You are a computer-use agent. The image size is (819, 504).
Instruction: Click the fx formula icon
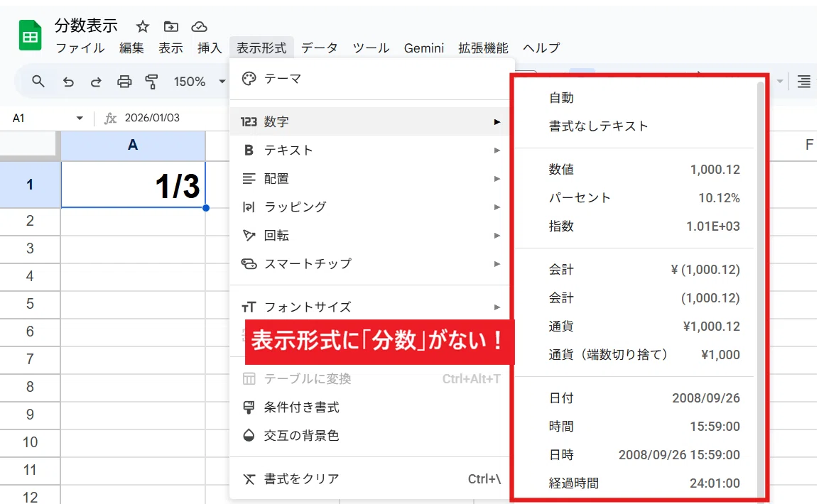(x=109, y=119)
